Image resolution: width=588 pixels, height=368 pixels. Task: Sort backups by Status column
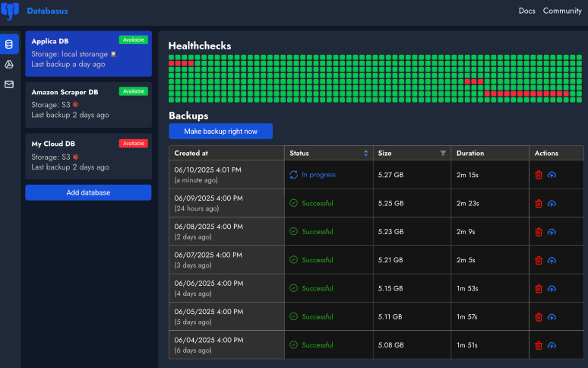[365, 153]
